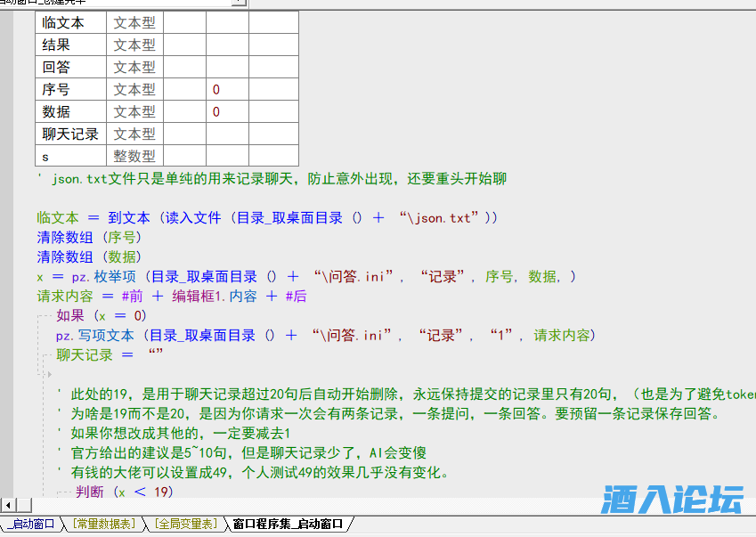Select variable name cell s
The image size is (756, 537).
pos(71,156)
